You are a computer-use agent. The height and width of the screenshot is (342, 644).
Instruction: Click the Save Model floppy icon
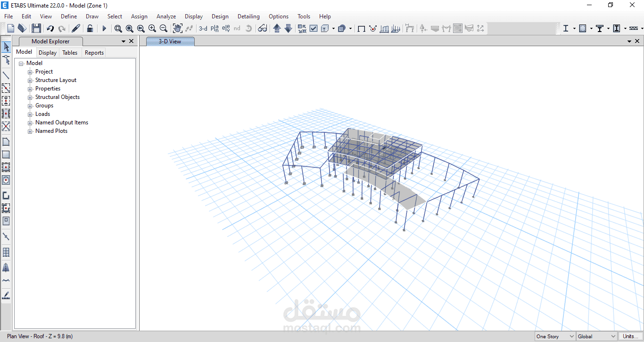coord(36,28)
